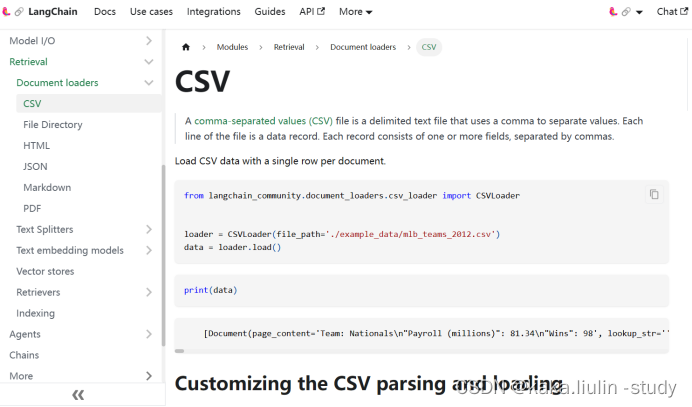Open Vector stores in sidebar
692x407 pixels.
tap(45, 271)
